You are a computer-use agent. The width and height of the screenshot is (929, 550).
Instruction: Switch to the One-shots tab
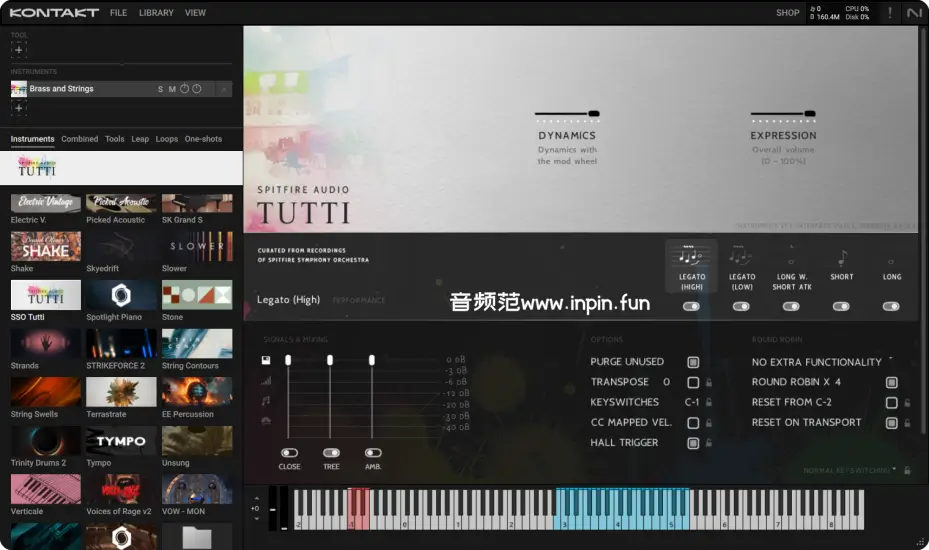pos(203,139)
